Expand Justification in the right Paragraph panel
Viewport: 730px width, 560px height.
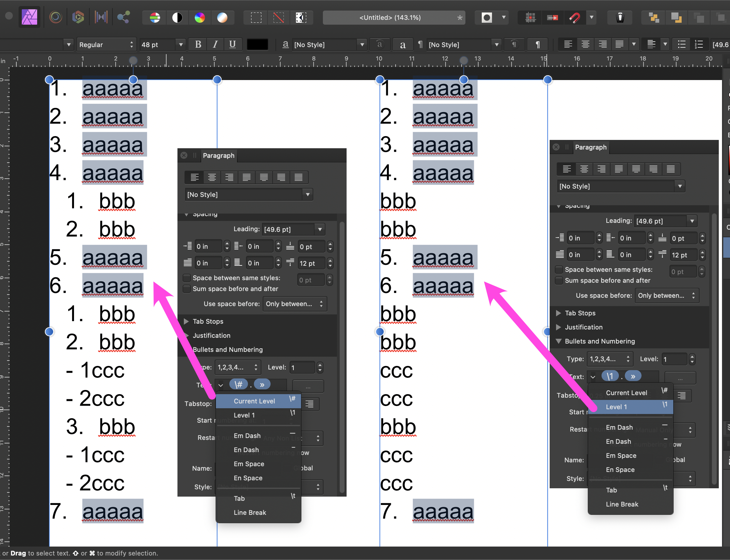coord(559,327)
